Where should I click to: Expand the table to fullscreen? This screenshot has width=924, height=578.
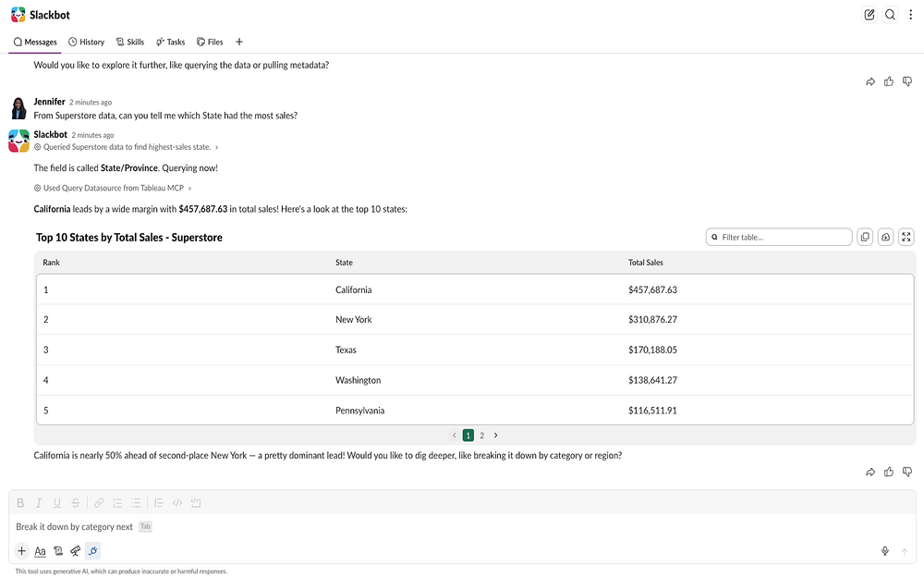906,237
